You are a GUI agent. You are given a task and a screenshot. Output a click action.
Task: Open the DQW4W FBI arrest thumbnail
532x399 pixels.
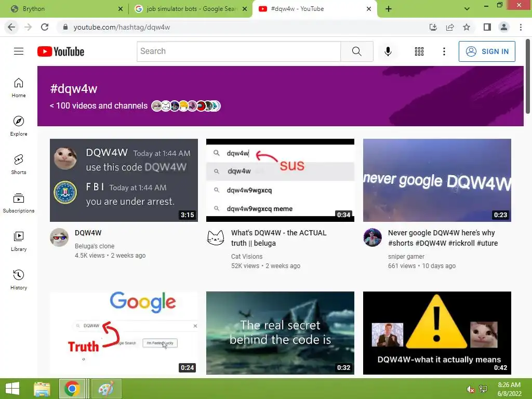pyautogui.click(x=124, y=180)
